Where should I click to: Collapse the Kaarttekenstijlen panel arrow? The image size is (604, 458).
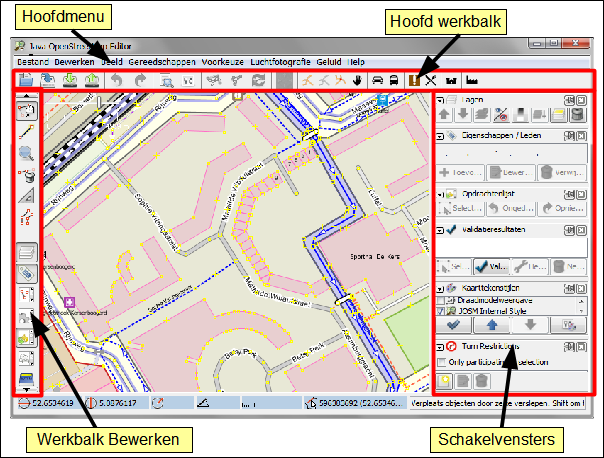coord(440,289)
